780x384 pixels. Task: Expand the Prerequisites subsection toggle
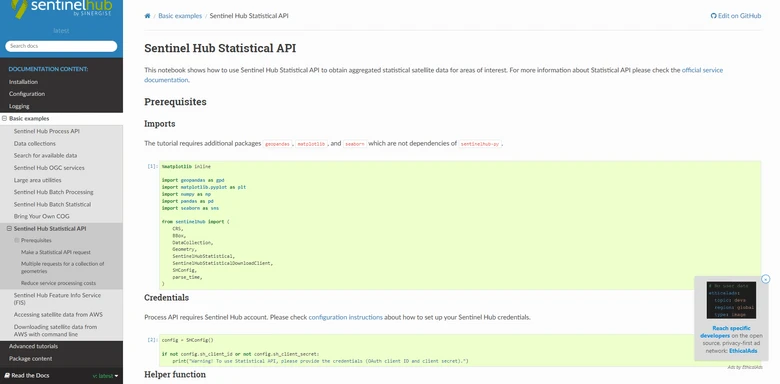[17, 240]
